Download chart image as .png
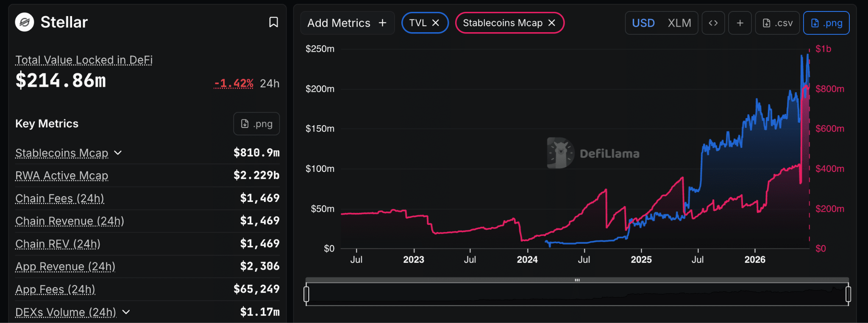Viewport: 868px width, 323px height. [x=826, y=23]
